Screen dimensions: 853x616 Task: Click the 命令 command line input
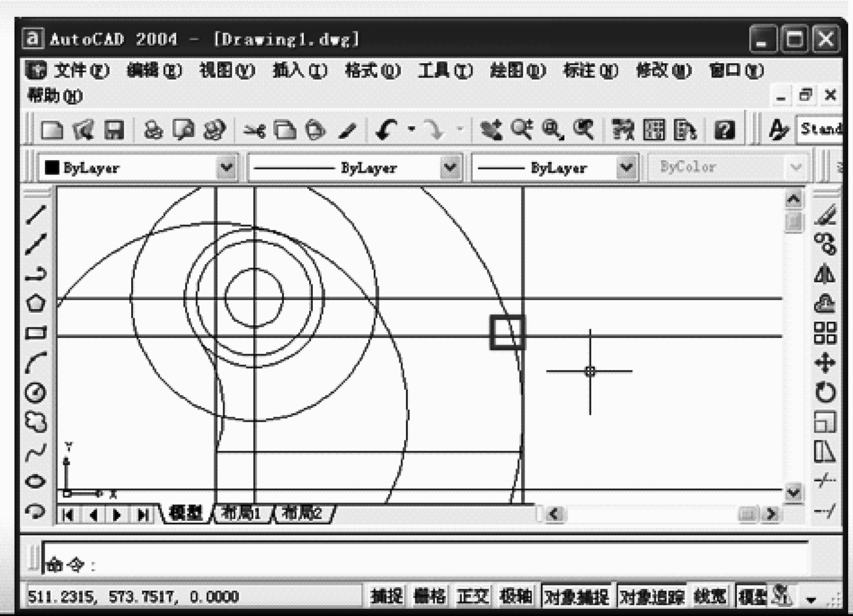click(x=425, y=559)
